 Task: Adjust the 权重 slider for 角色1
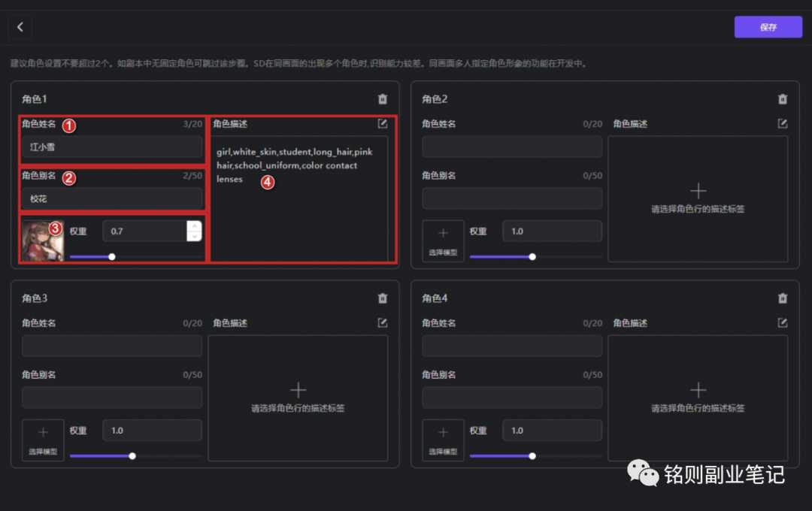pos(111,256)
